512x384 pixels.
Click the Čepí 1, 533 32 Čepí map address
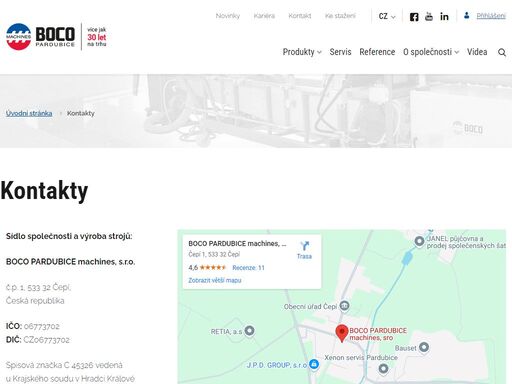(x=214, y=254)
